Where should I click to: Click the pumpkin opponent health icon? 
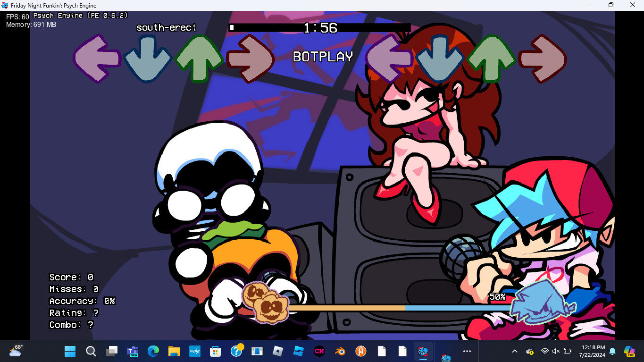pos(266,302)
